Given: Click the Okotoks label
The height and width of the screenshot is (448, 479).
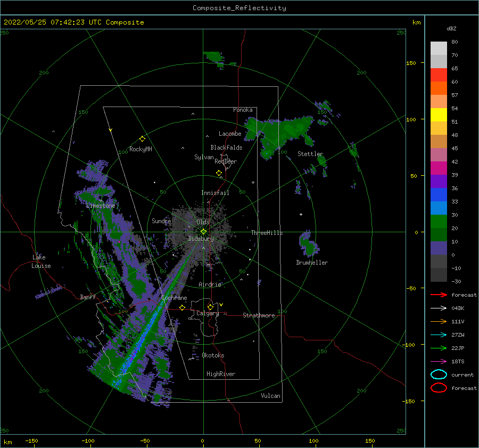Looking at the screenshot, I should [x=213, y=355].
